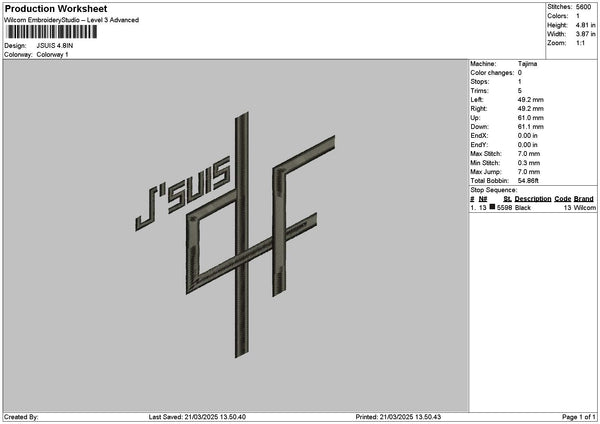Click the Stop Sequence heading

pos(493,190)
